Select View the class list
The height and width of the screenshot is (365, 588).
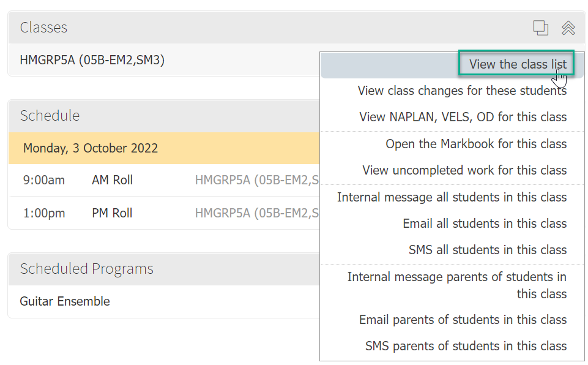(x=517, y=64)
